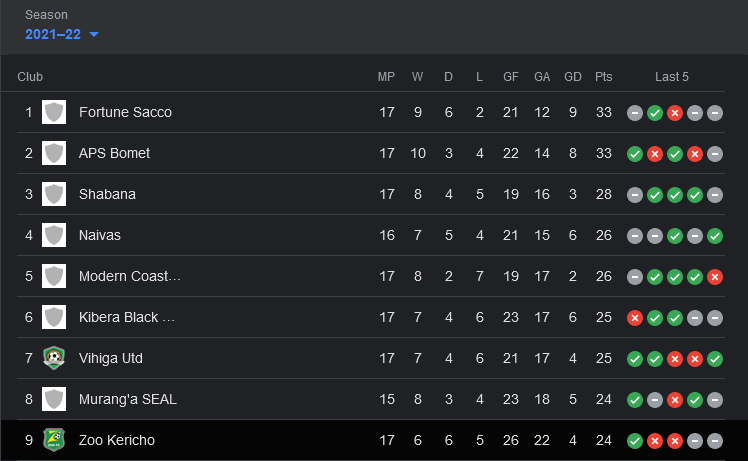Open the Shabana team link
The image size is (748, 461).
tap(107, 194)
